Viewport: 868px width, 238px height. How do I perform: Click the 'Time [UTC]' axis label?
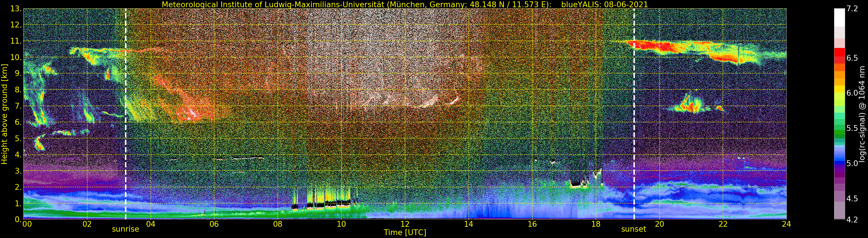[x=405, y=232]
